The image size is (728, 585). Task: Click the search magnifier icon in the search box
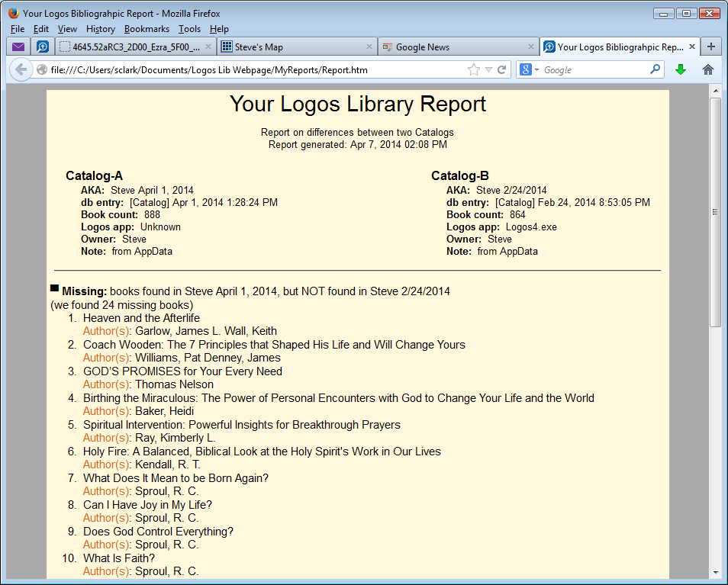(x=655, y=69)
